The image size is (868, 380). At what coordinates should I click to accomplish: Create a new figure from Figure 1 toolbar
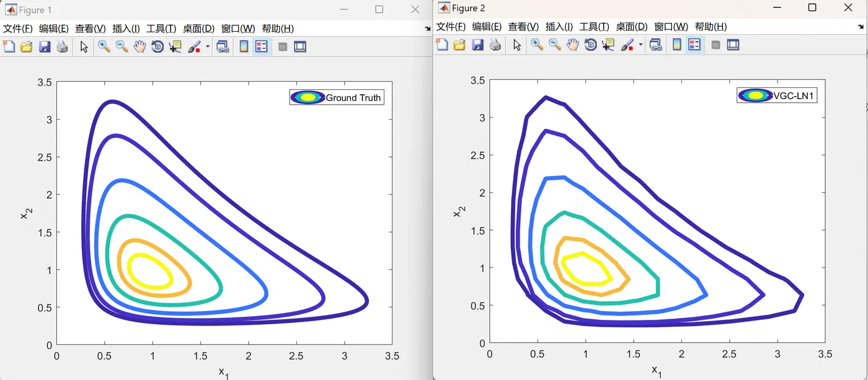tap(9, 46)
